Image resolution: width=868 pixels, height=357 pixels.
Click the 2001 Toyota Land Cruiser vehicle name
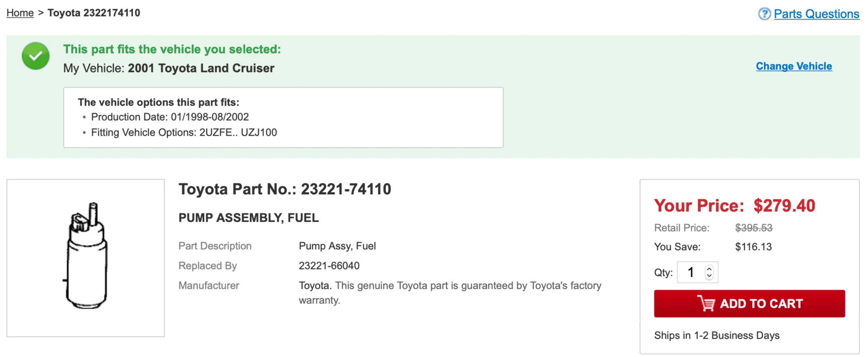pyautogui.click(x=201, y=68)
